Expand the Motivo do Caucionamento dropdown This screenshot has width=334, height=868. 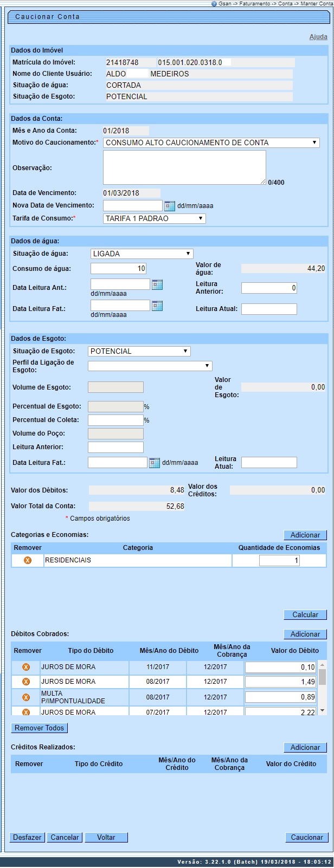tap(211, 142)
